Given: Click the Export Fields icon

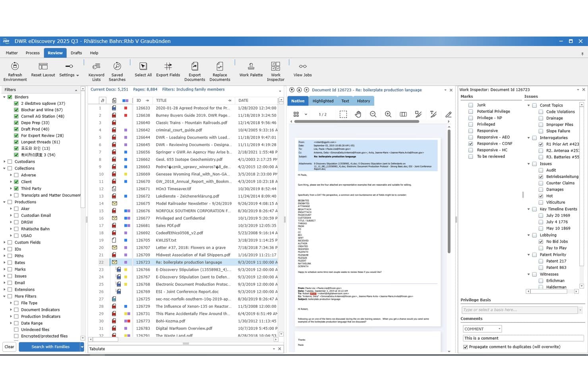Looking at the screenshot, I should pos(168,66).
